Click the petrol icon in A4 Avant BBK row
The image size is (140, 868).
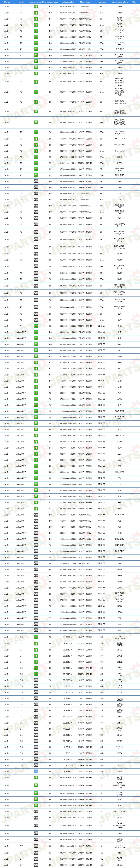[x=36, y=502]
